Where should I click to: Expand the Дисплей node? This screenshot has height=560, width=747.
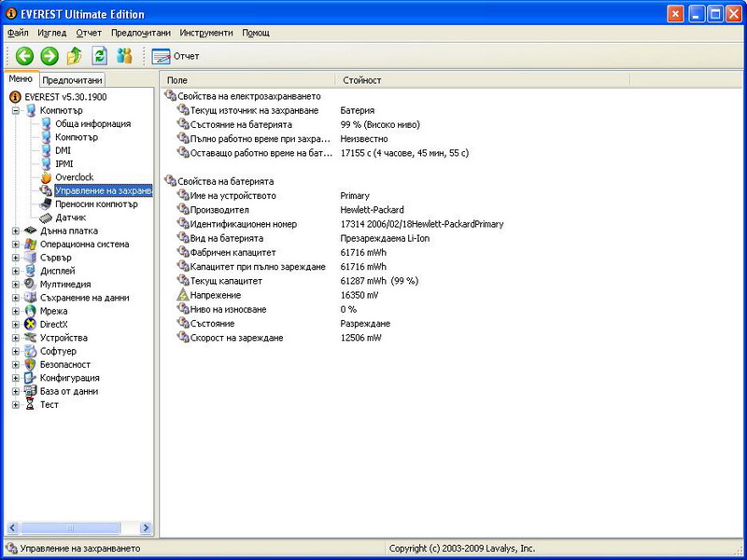16,271
